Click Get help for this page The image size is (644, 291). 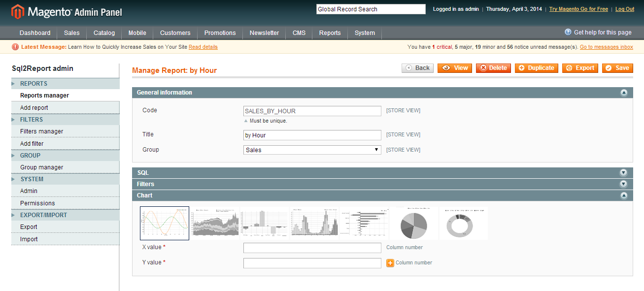coord(603,32)
